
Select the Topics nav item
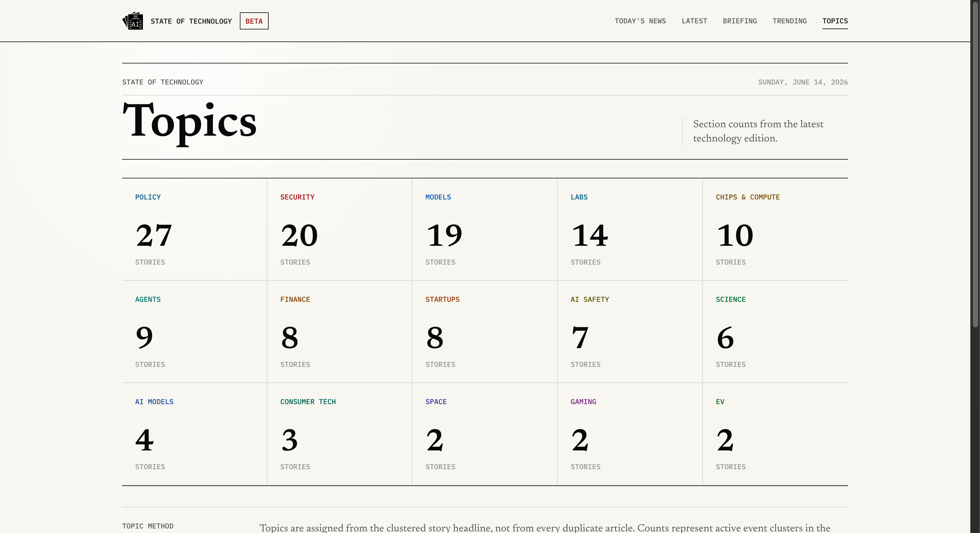coord(835,21)
